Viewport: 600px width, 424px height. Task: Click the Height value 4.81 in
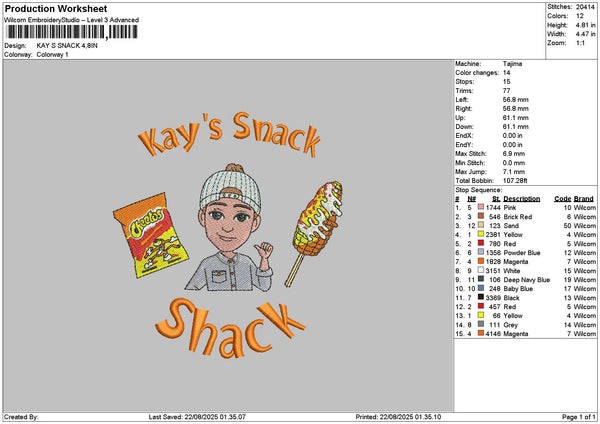point(585,25)
